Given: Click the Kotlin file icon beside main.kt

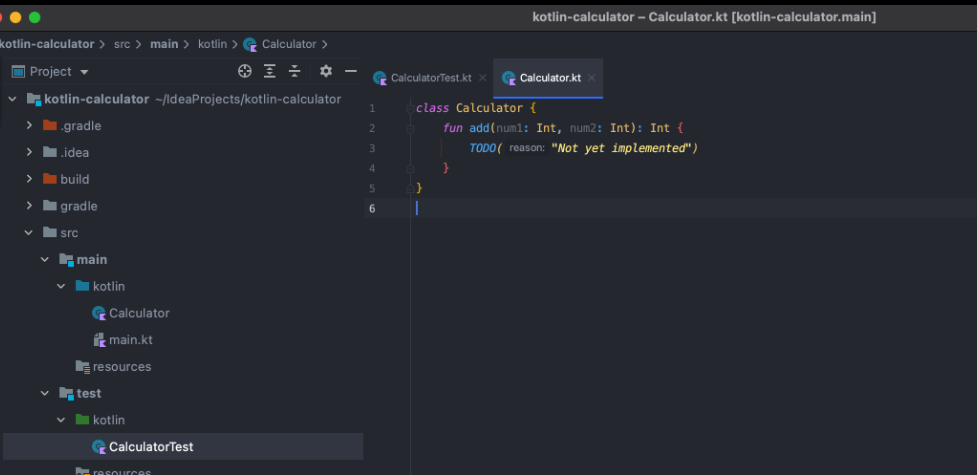Looking at the screenshot, I should pyautogui.click(x=100, y=340).
